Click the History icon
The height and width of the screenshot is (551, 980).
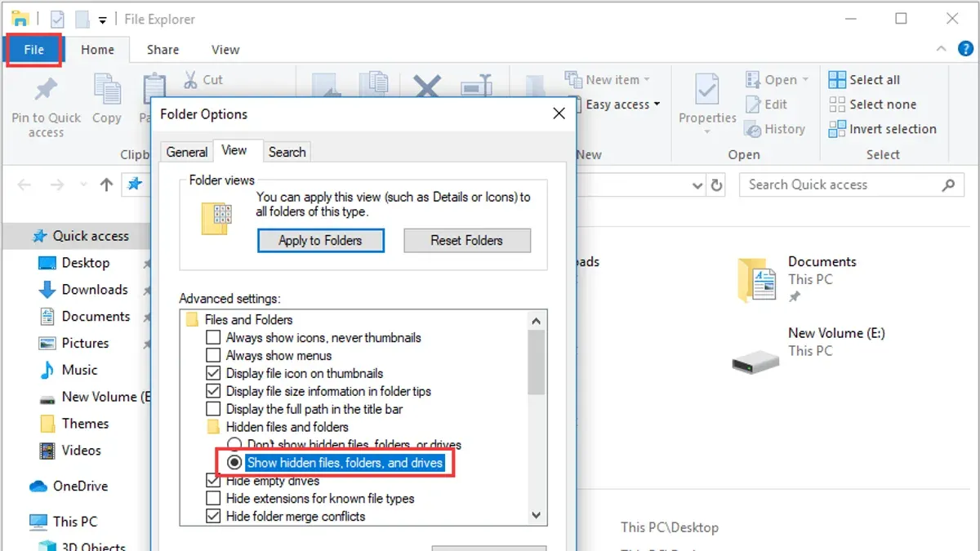tap(753, 129)
